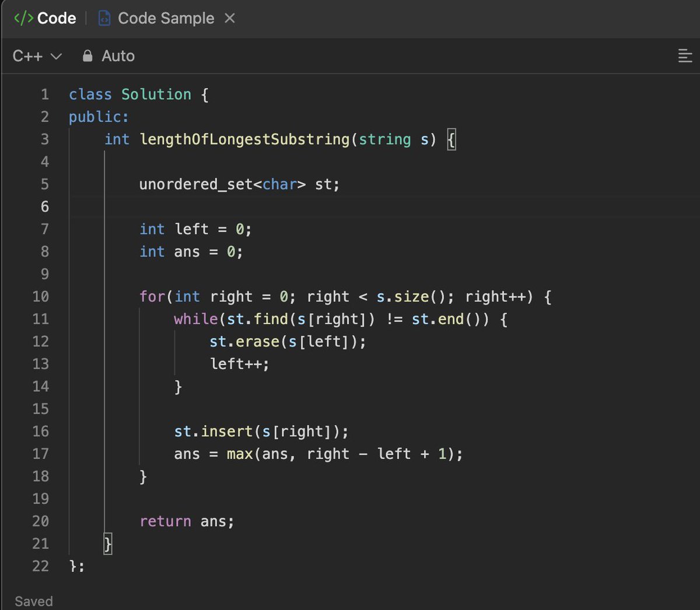The image size is (700, 610).
Task: Click the 'public:' keyword
Action: [x=99, y=117]
